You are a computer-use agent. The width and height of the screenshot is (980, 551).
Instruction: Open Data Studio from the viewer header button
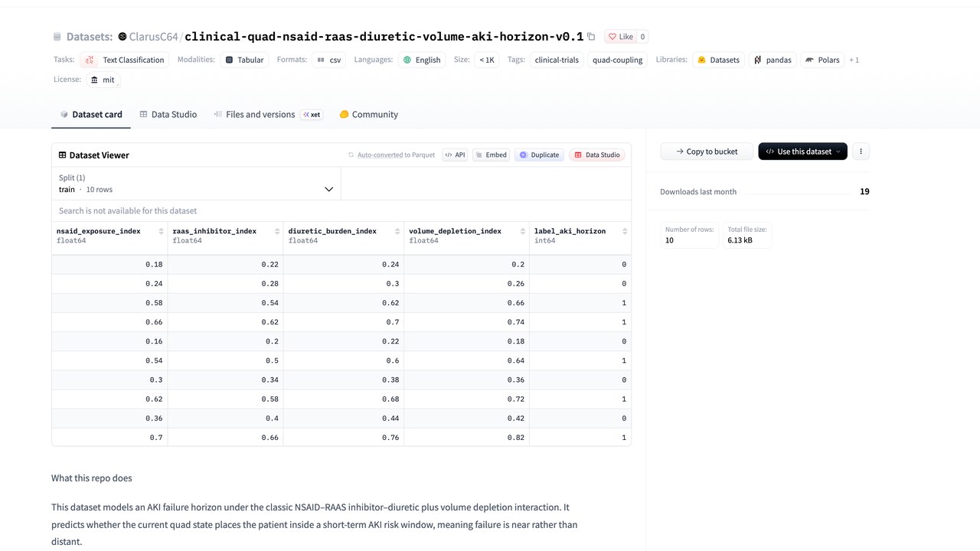point(597,155)
